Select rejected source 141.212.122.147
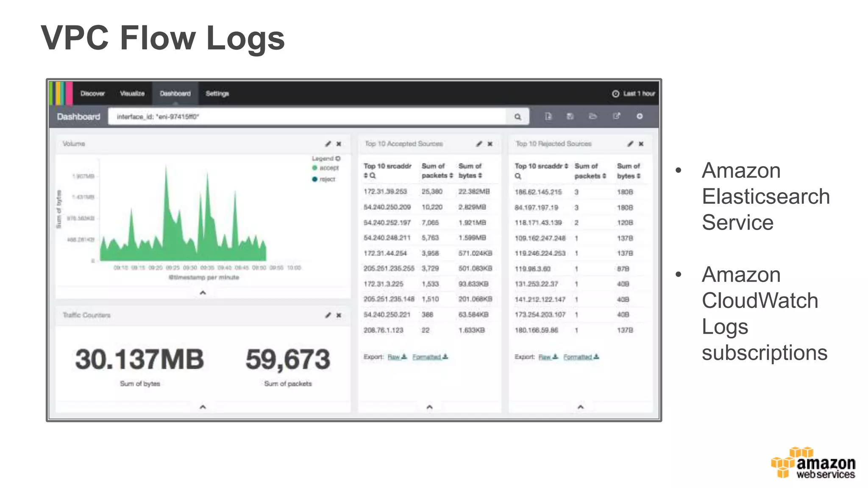The height and width of the screenshot is (488, 868). 540,299
